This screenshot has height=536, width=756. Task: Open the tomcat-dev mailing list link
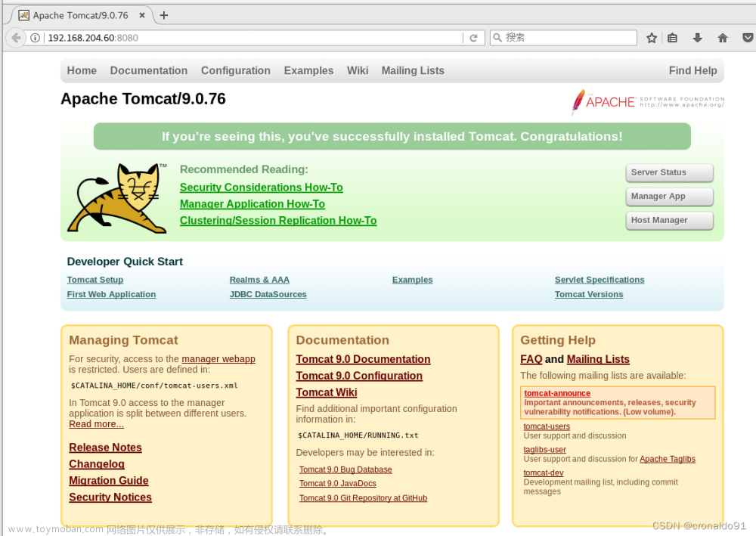[x=544, y=473]
